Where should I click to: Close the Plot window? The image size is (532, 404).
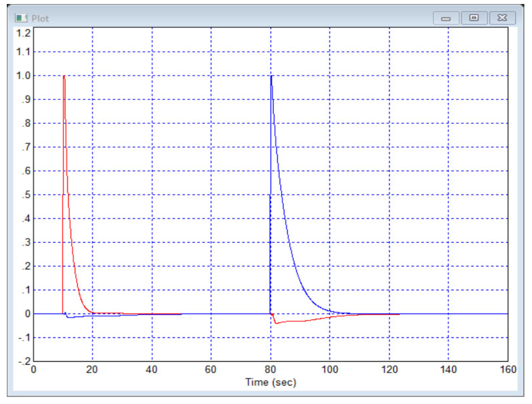click(503, 18)
